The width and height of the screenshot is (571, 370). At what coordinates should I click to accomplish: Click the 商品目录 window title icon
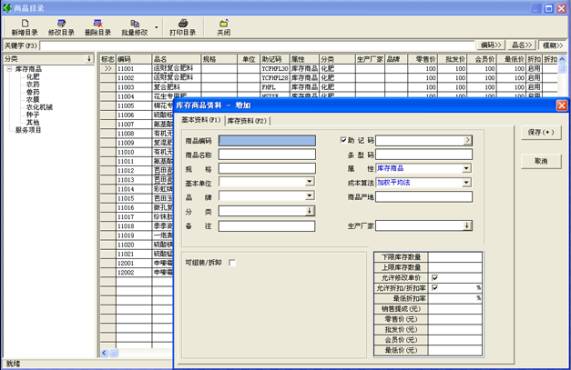click(x=7, y=8)
